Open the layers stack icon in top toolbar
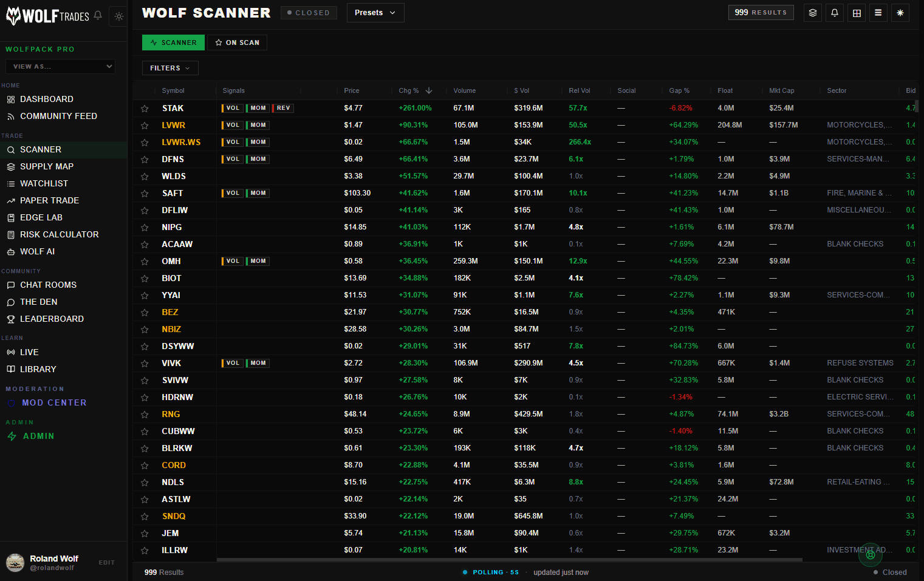This screenshot has height=581, width=924. click(813, 13)
